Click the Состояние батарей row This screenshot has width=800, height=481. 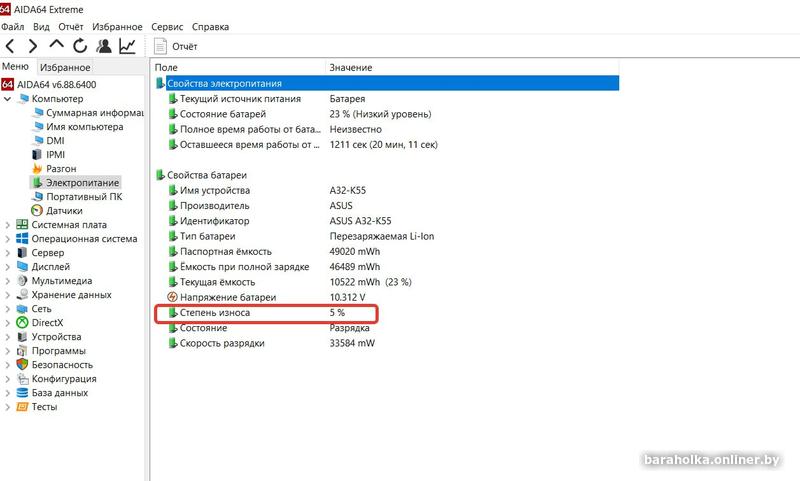click(x=387, y=114)
